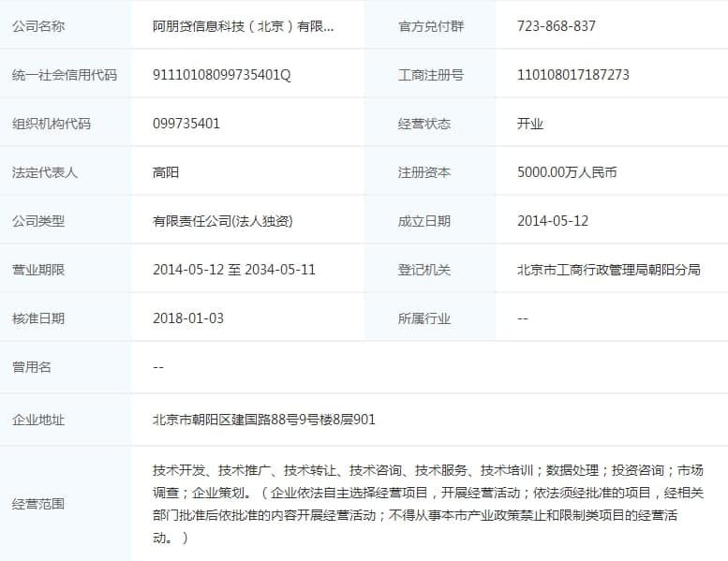The height and width of the screenshot is (561, 728).
Task: Select the scope line starting 调查；企业策划
Action: pyautogui.click(x=428, y=493)
